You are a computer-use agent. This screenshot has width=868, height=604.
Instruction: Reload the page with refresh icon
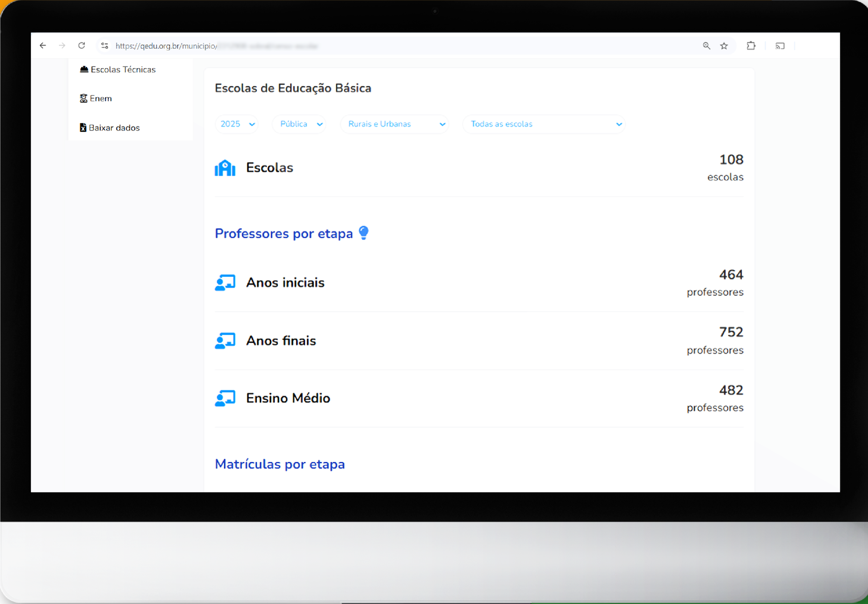(x=82, y=46)
